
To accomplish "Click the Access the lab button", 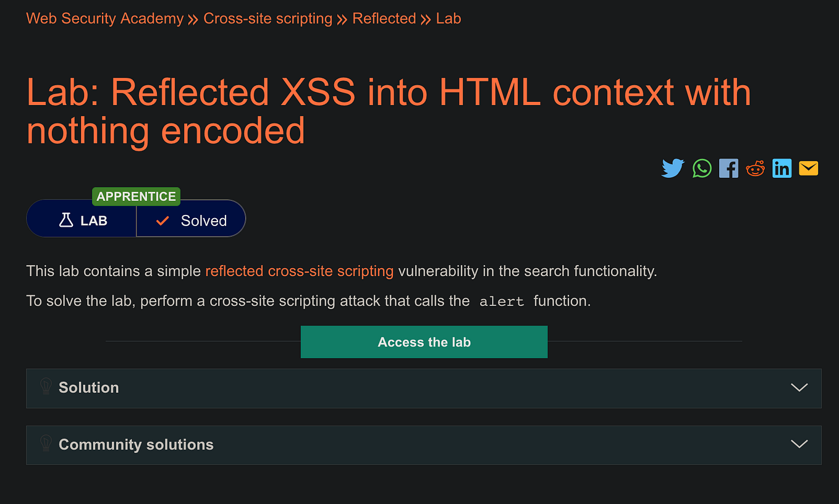I will point(424,342).
